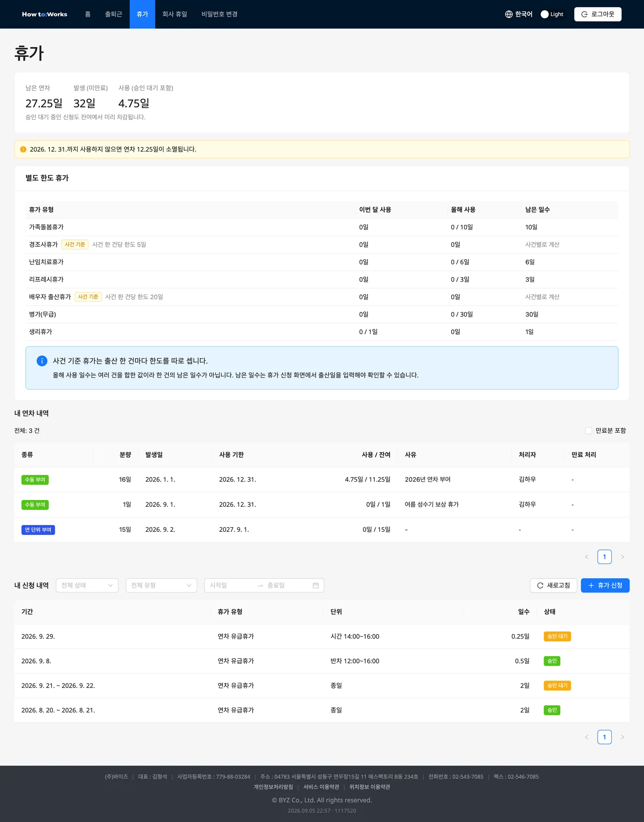Click the 로그아웃 button
644x822 pixels.
tap(598, 14)
